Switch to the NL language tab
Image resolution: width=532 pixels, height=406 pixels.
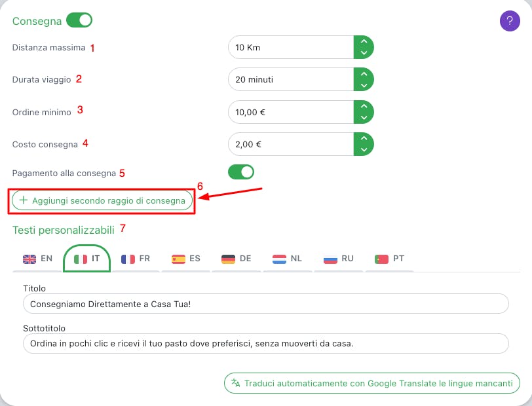288,259
